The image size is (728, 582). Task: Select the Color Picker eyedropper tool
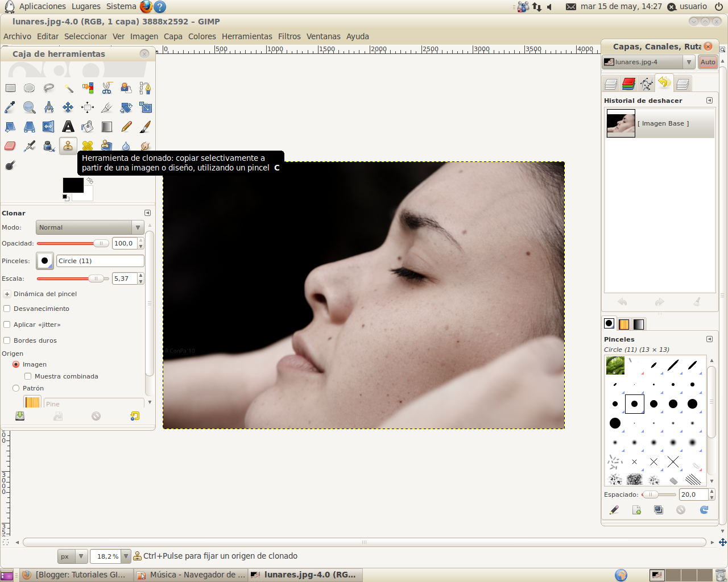10,107
